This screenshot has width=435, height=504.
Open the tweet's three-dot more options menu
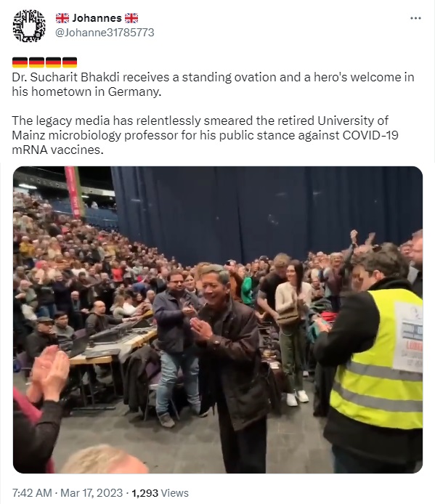pyautogui.click(x=415, y=18)
